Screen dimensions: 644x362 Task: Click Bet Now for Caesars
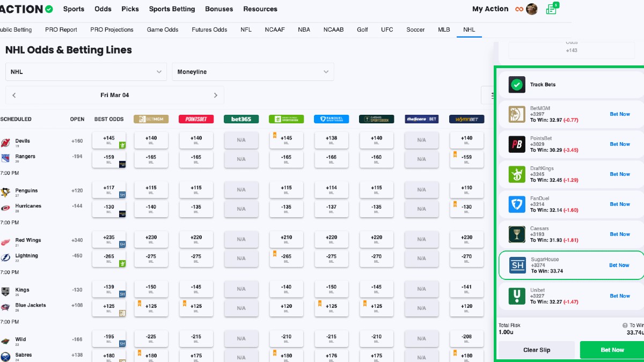click(x=620, y=234)
